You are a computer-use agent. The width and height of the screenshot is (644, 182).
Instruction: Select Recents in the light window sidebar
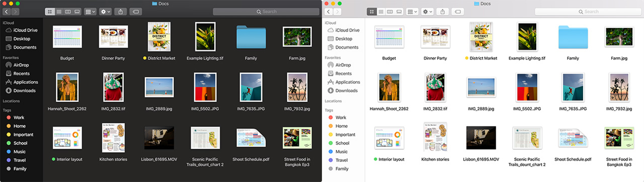click(x=343, y=74)
